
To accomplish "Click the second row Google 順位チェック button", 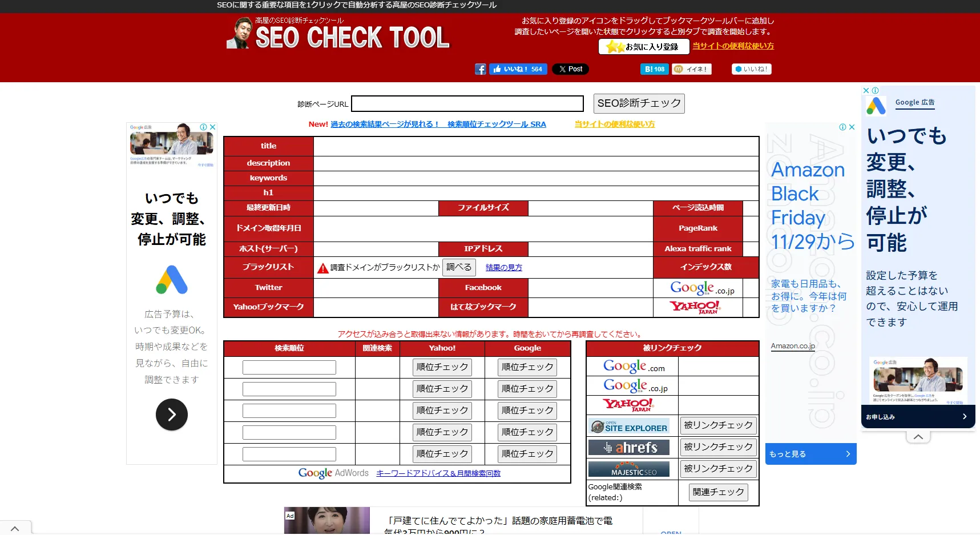I will coord(527,389).
